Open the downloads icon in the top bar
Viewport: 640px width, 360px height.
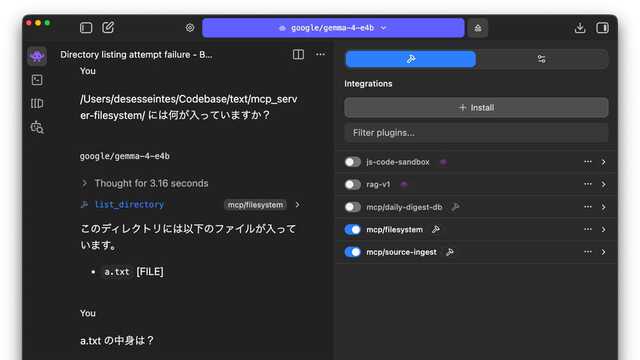580,28
